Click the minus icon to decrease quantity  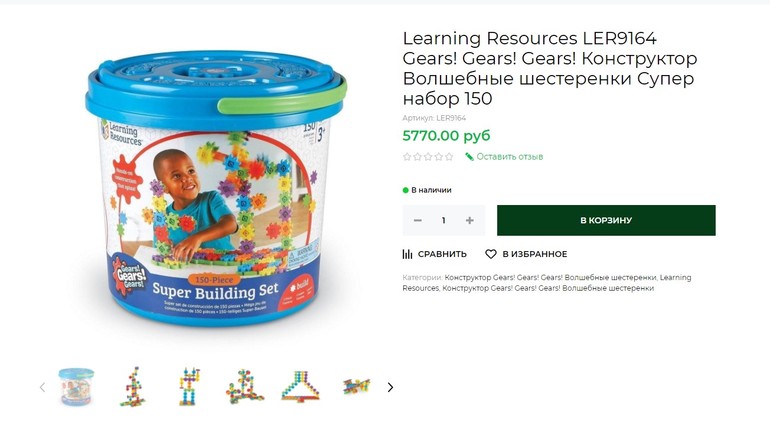pos(417,221)
